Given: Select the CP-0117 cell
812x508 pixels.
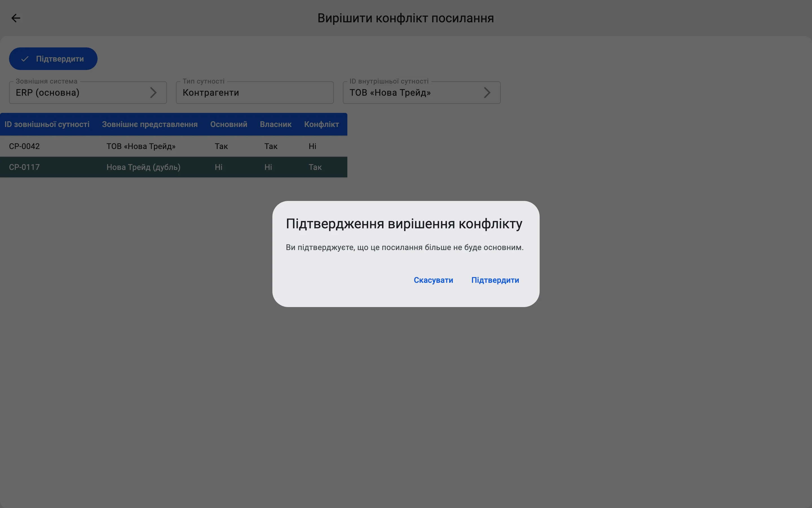Looking at the screenshot, I should point(24,167).
